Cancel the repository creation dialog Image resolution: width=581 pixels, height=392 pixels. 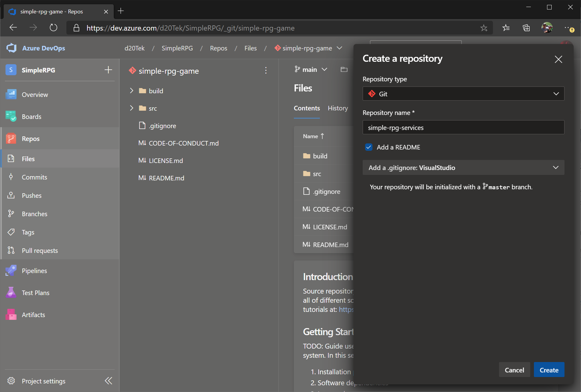(514, 370)
